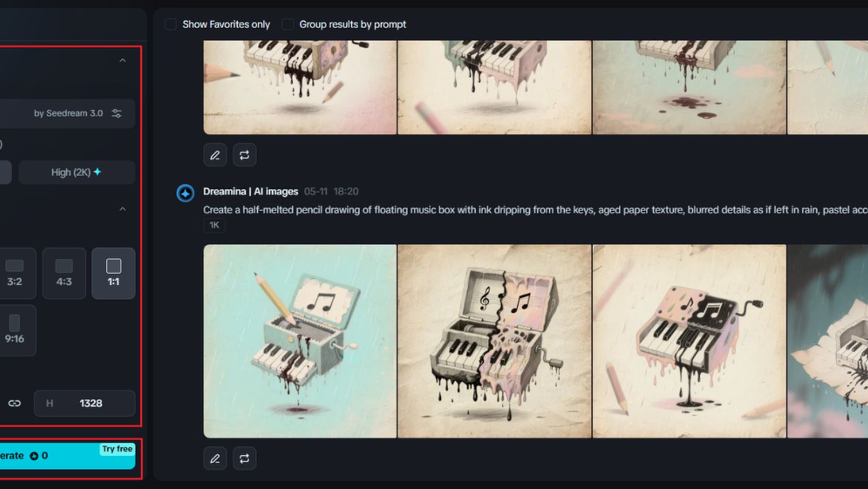Image resolution: width=868 pixels, height=489 pixels.
Task: Click the link aspect ratio chain icon
Action: [x=14, y=403]
